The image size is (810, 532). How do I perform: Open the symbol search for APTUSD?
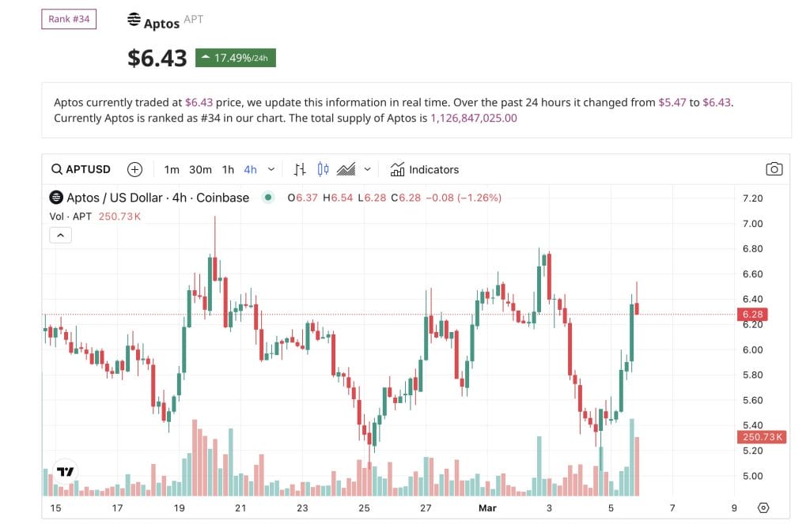[x=79, y=168]
